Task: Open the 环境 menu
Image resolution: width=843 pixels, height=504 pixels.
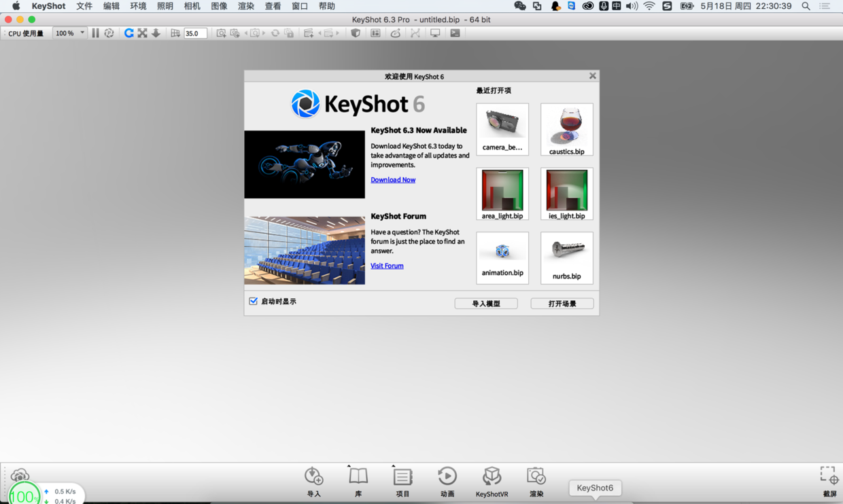Action: [x=138, y=6]
